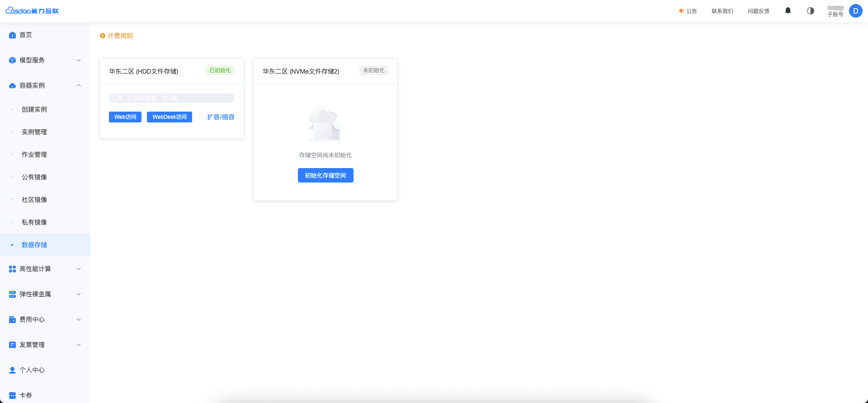Expand the 发票管理 chevron
The width and height of the screenshot is (868, 403).
(79, 345)
